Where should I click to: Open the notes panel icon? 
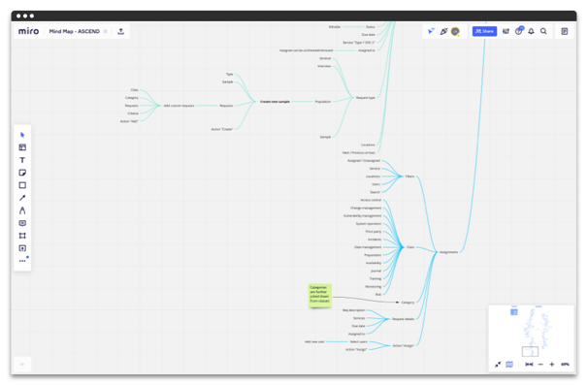coord(565,31)
